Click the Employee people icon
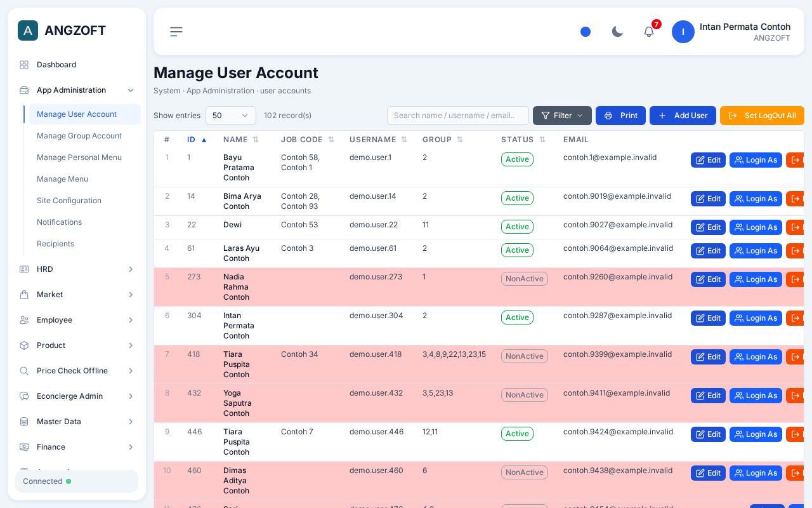Image resolution: width=812 pixels, height=508 pixels. (24, 320)
